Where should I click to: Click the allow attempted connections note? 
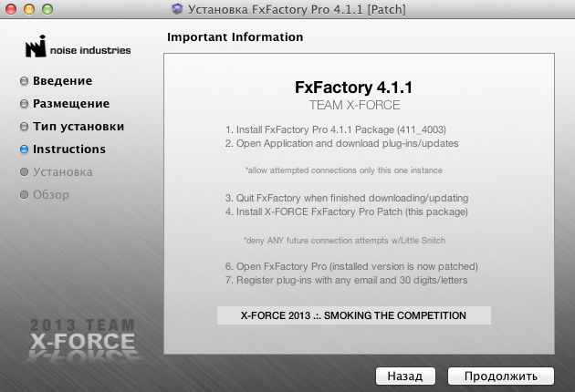coord(344,170)
